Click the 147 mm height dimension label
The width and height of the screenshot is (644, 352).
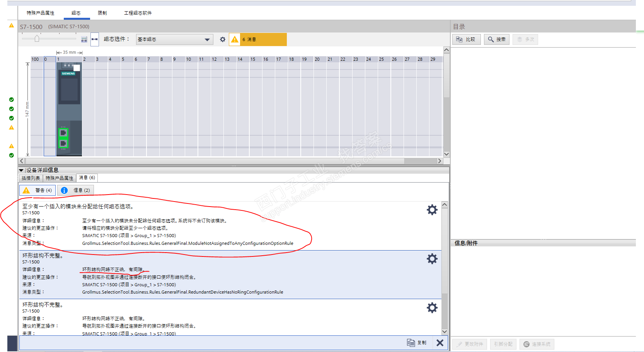[x=27, y=109]
